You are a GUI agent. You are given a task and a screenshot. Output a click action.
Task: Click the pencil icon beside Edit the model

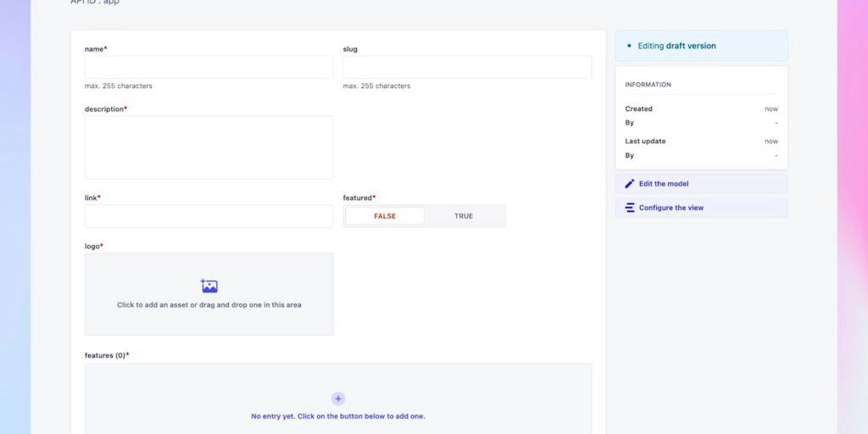pos(630,184)
